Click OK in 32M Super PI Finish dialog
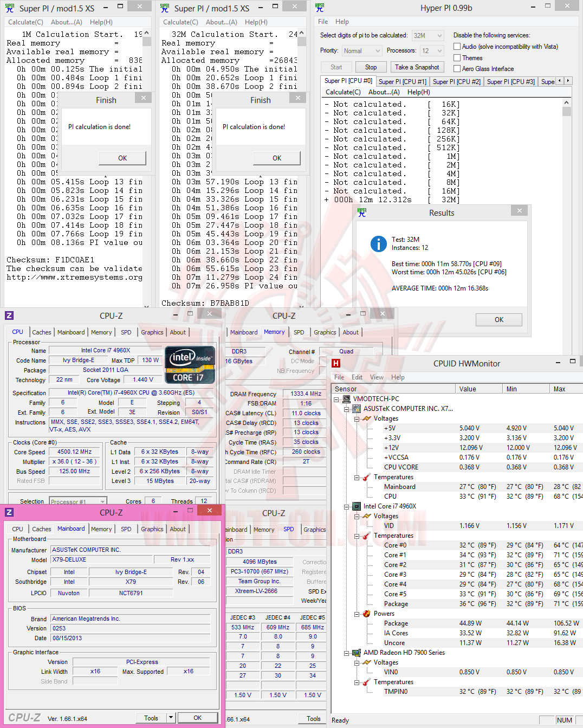583x728 pixels. [x=277, y=158]
